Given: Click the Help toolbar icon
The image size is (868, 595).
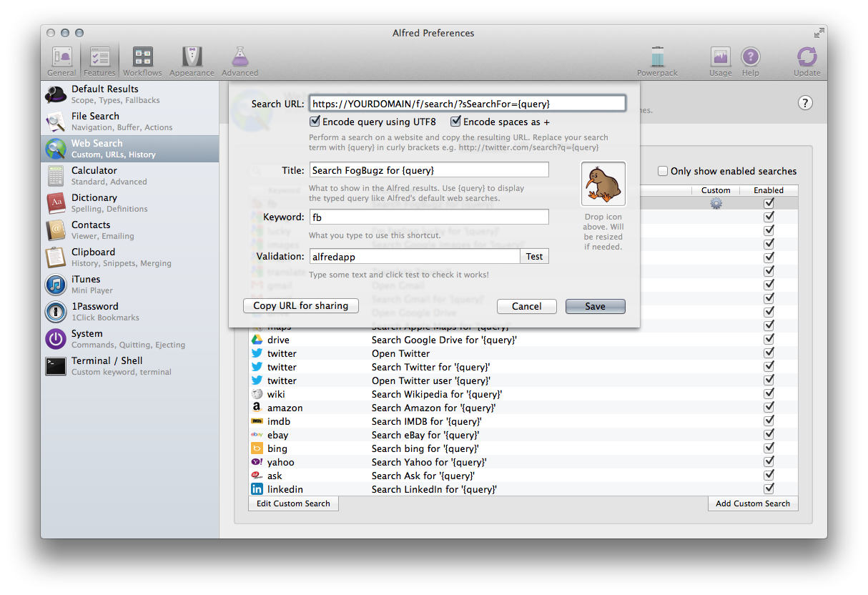Looking at the screenshot, I should (750, 62).
